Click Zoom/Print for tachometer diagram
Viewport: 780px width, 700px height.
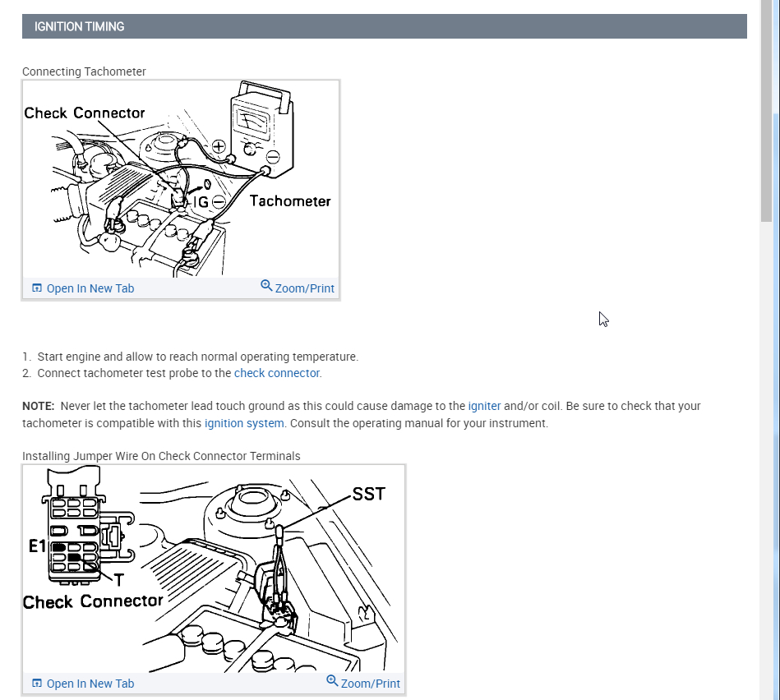298,288
